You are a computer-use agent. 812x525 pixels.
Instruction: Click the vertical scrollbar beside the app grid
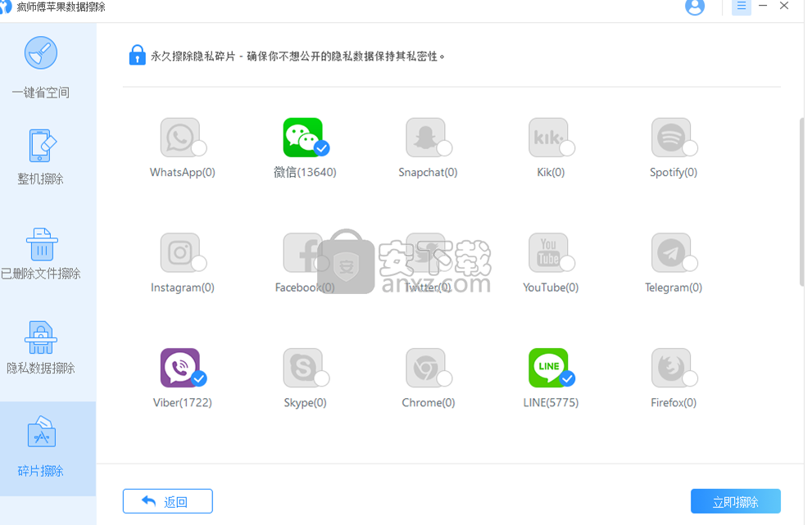point(801,202)
